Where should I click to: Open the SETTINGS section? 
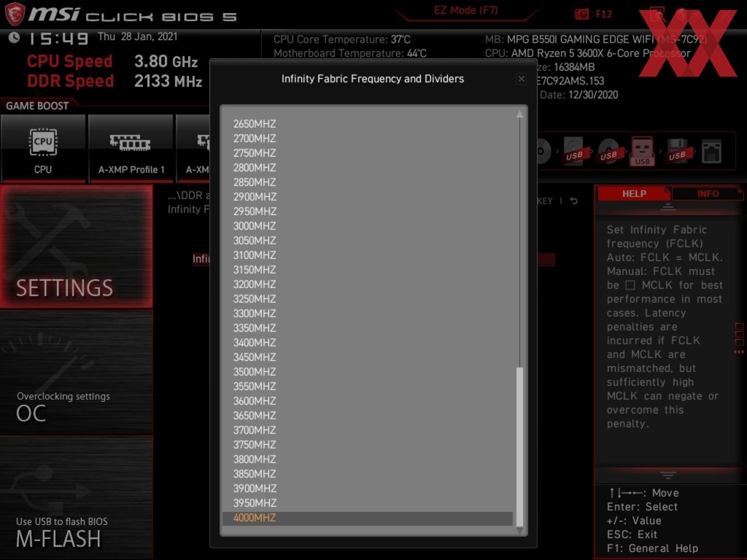click(x=76, y=247)
